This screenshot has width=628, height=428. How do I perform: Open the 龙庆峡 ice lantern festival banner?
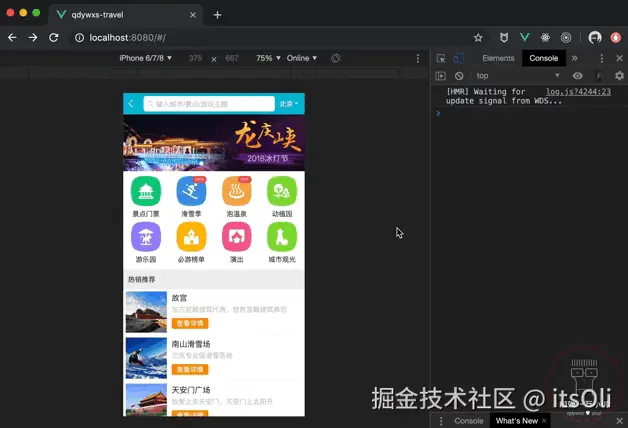[214, 143]
